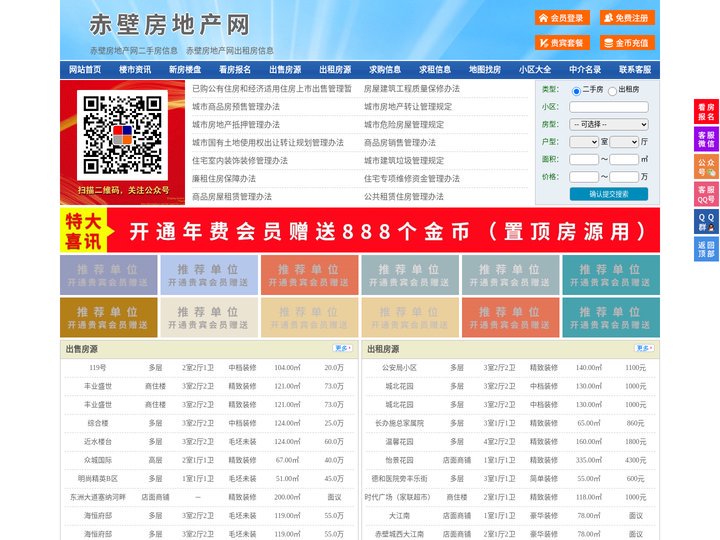Open the 贵宾套餐 VIP package button
720x540 pixels.
pos(562,43)
